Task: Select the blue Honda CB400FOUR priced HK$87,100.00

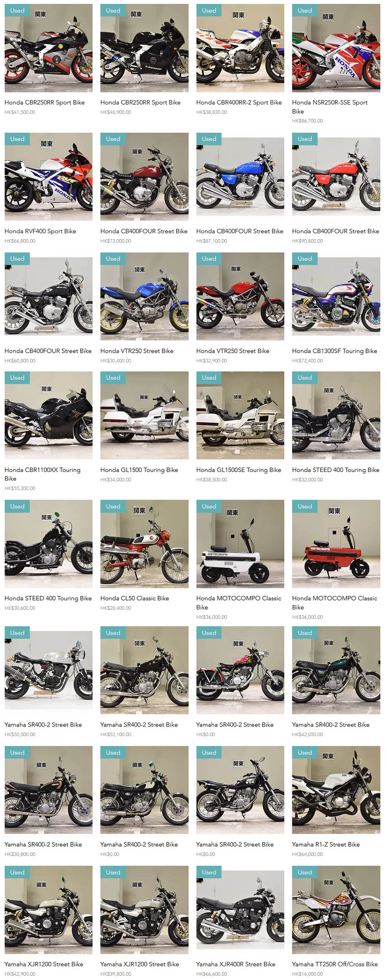Action: coord(240,176)
